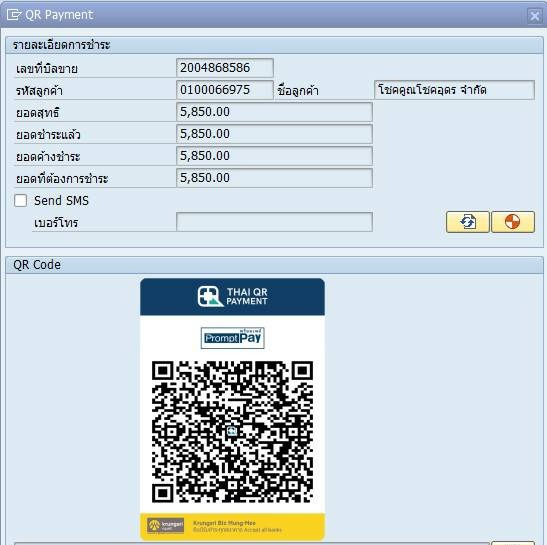Click the QR Code section header
Image resolution: width=547 pixels, height=545 pixels.
274,265
